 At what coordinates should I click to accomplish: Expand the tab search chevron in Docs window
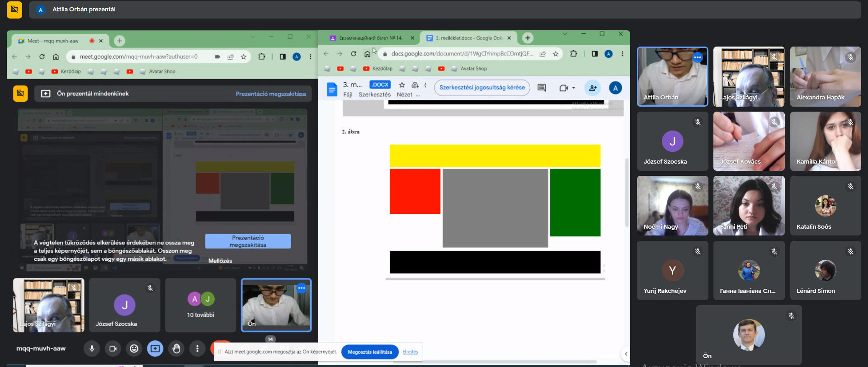(x=565, y=34)
